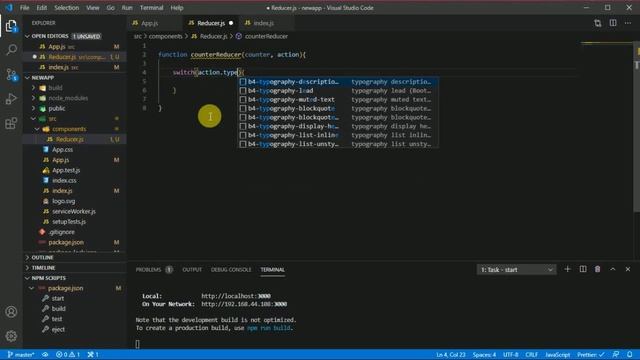
Task: Close the terminal panel
Action: (x=628, y=269)
